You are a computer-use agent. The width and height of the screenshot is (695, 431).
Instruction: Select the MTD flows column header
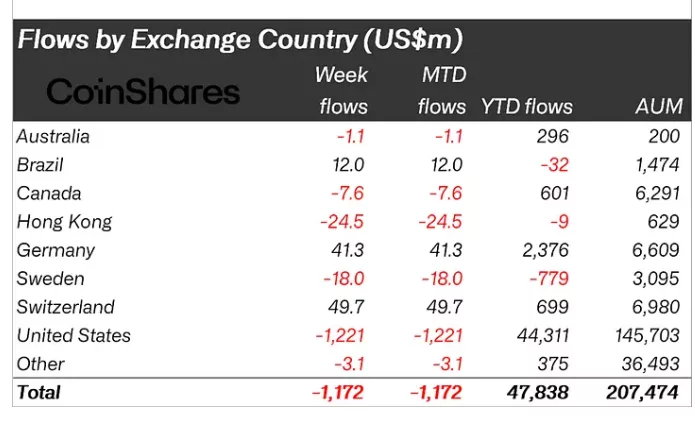click(x=442, y=90)
